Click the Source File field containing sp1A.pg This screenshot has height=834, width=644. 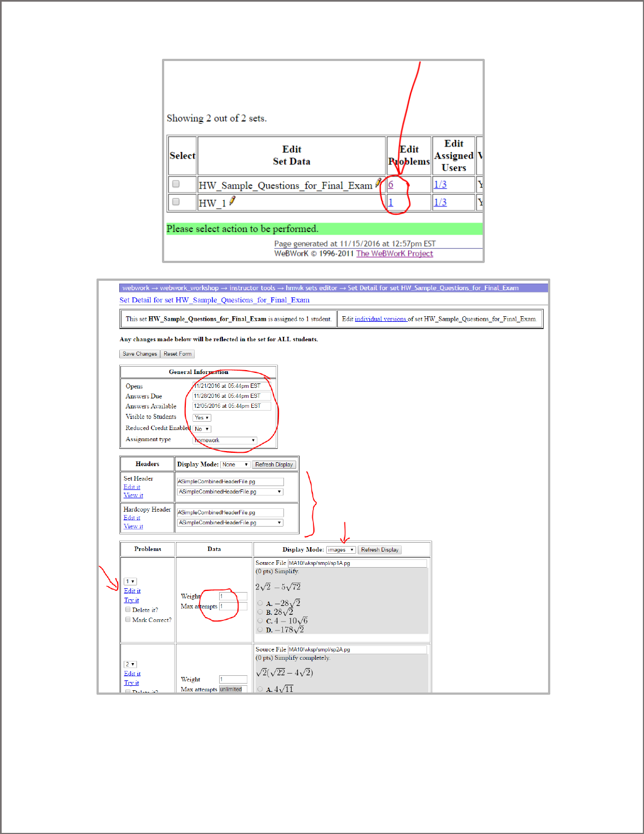coord(357,563)
